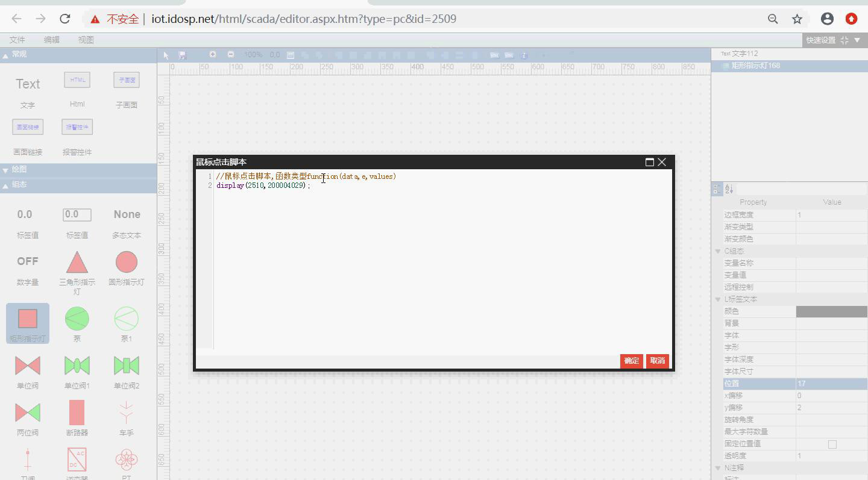Select 文字112 in the element list
Image resolution: width=868 pixels, height=480 pixels.
[744, 54]
